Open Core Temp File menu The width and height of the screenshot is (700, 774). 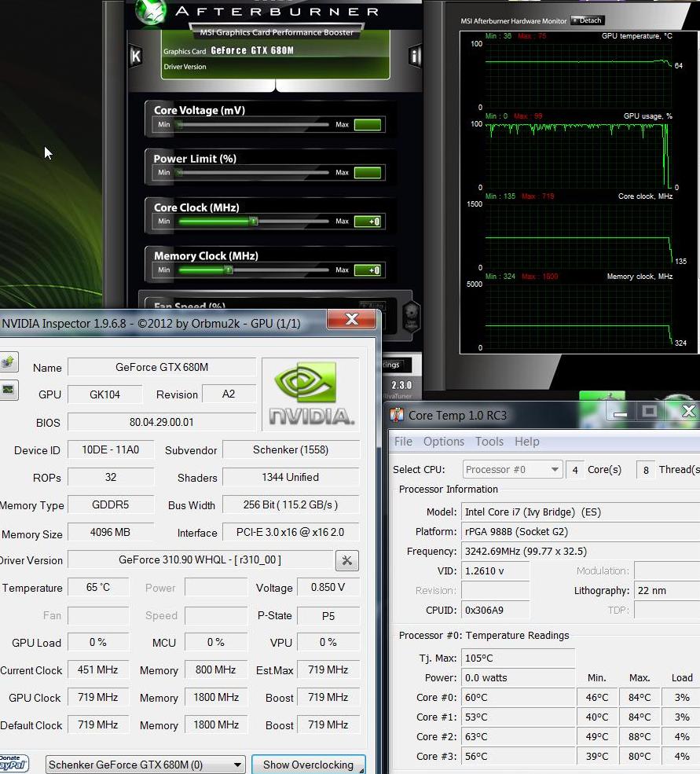(403, 442)
